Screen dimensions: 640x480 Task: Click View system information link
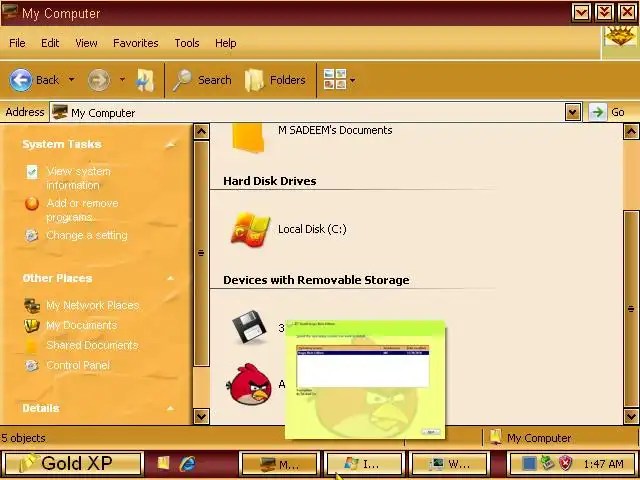pyautogui.click(x=78, y=178)
